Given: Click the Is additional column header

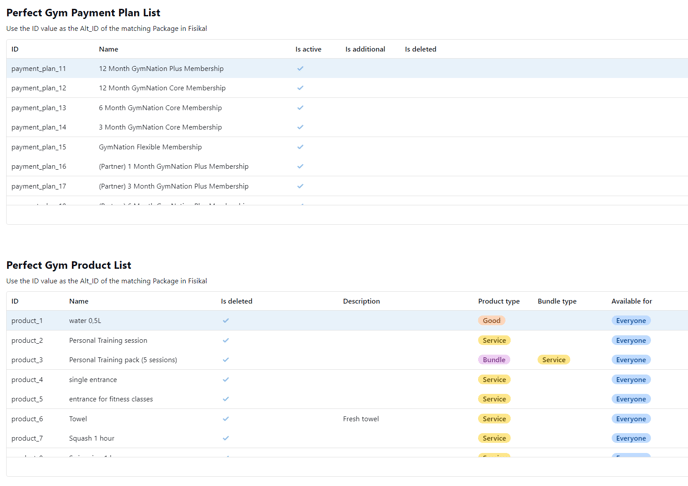Looking at the screenshot, I should [365, 49].
